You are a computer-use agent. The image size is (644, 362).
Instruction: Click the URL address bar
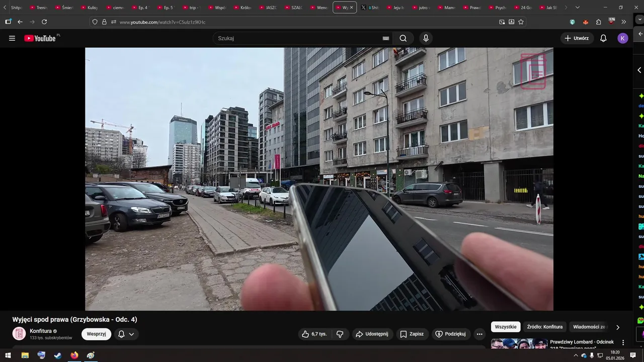pos(307,22)
